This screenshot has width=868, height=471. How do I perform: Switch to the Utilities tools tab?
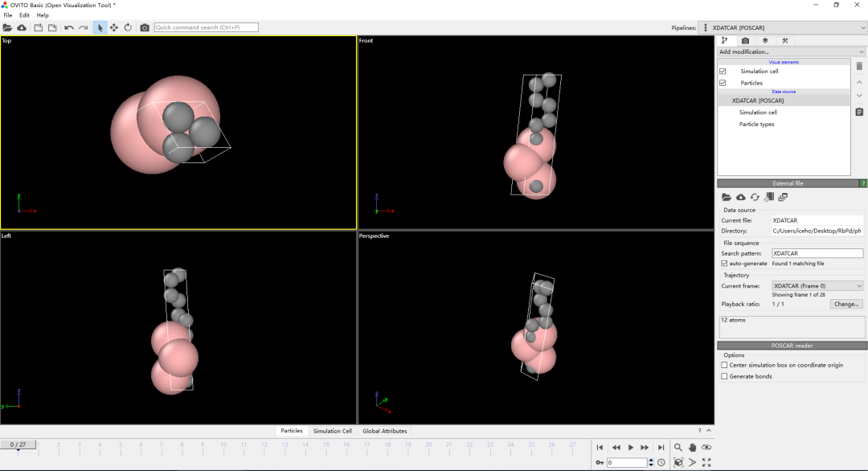point(785,40)
